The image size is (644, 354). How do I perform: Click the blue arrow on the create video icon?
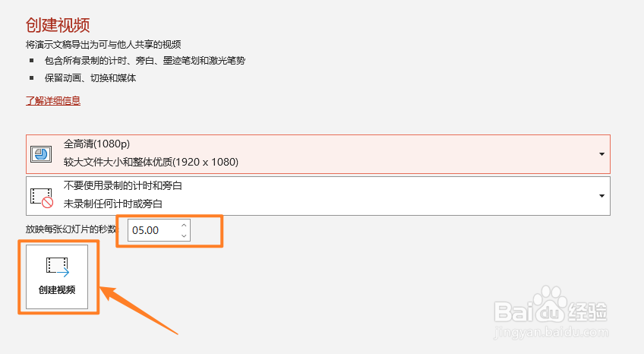tap(63, 272)
